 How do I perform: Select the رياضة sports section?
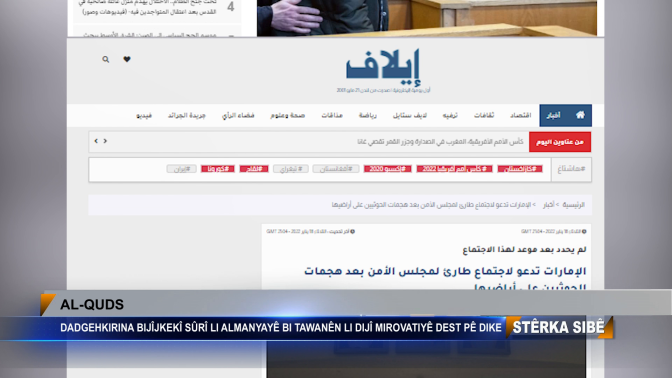(368, 115)
